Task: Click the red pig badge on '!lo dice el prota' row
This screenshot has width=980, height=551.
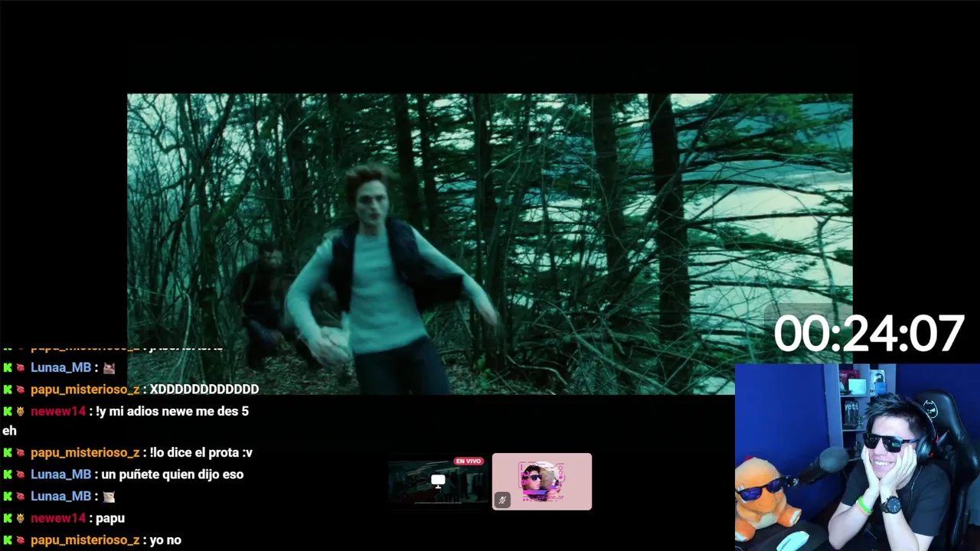Action: 21,453
